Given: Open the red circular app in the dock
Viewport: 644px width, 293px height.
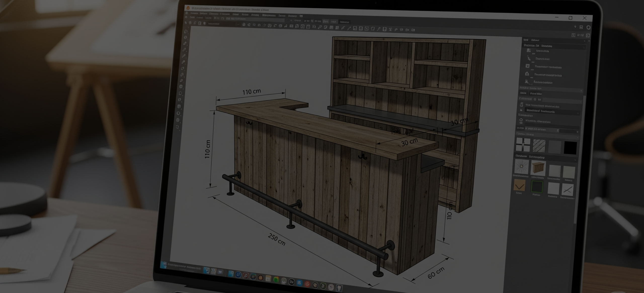Looking at the screenshot, I should pos(307,284).
